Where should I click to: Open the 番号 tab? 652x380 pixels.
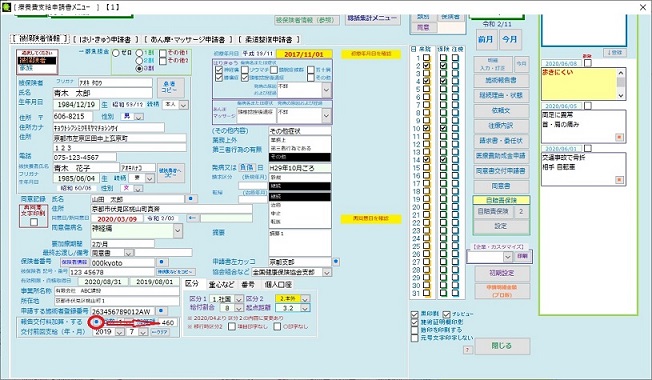pos(248,284)
